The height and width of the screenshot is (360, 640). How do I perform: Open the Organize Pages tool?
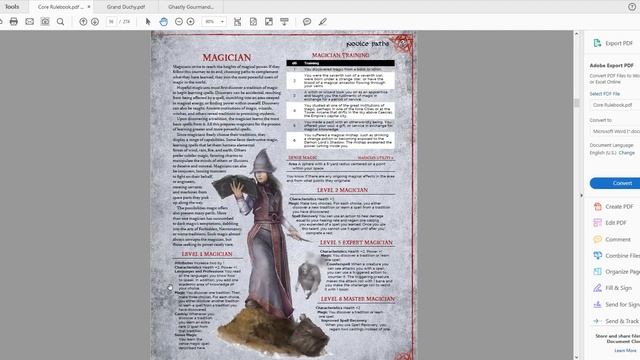tap(616, 272)
